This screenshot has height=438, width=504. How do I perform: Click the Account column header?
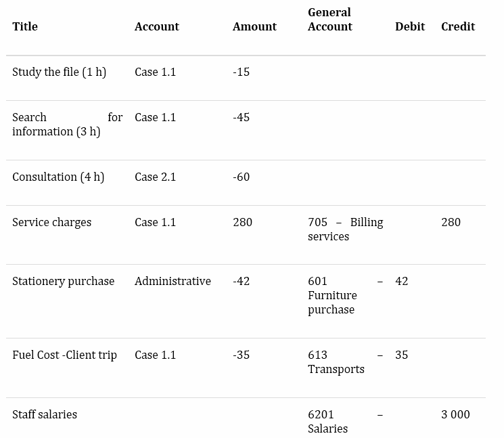point(156,26)
